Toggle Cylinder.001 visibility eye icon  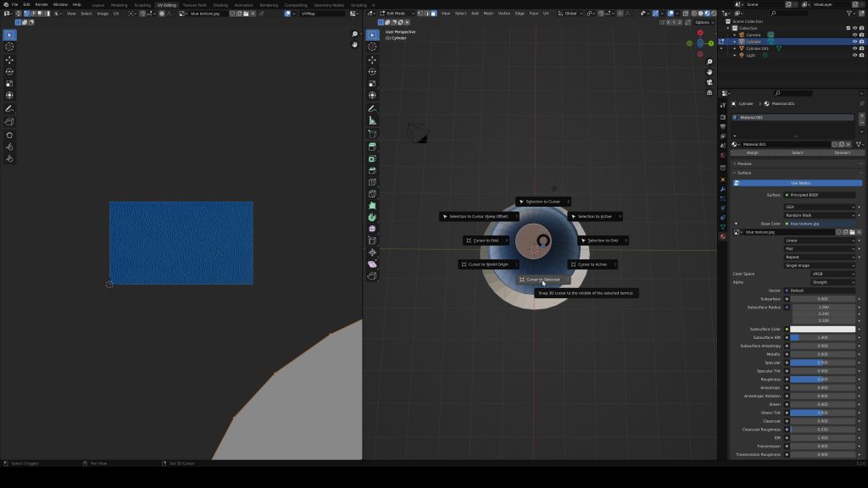click(x=854, y=48)
